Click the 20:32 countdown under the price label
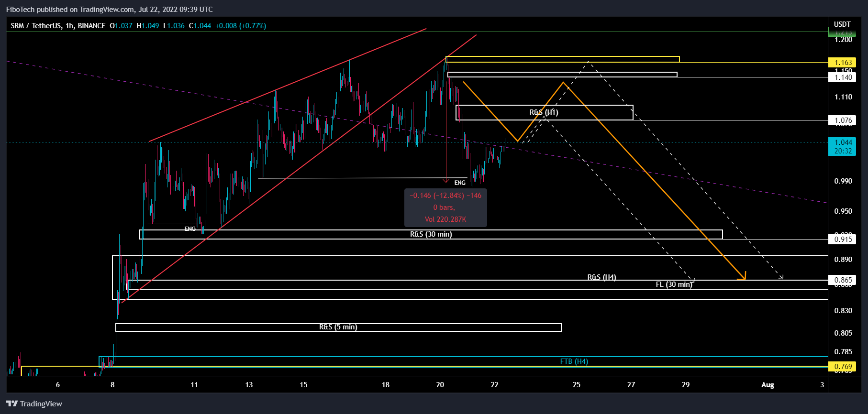868x414 pixels. [842, 151]
